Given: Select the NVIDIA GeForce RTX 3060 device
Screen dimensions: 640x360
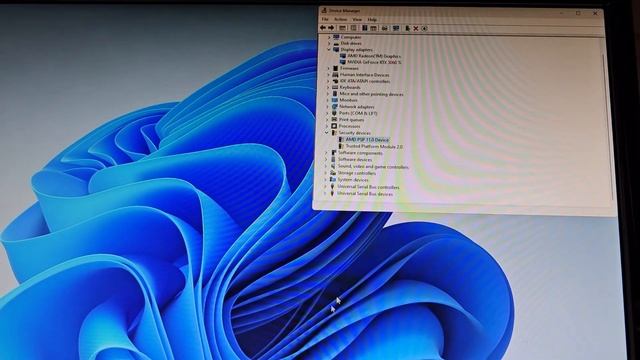Looking at the screenshot, I should 374,62.
